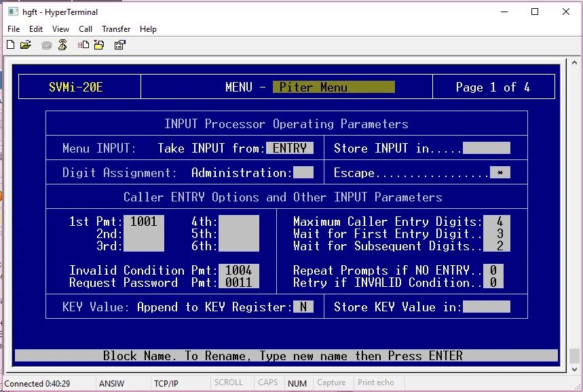Viewport: 583px width, 392px height.
Task: Open the View menu
Action: [60, 29]
